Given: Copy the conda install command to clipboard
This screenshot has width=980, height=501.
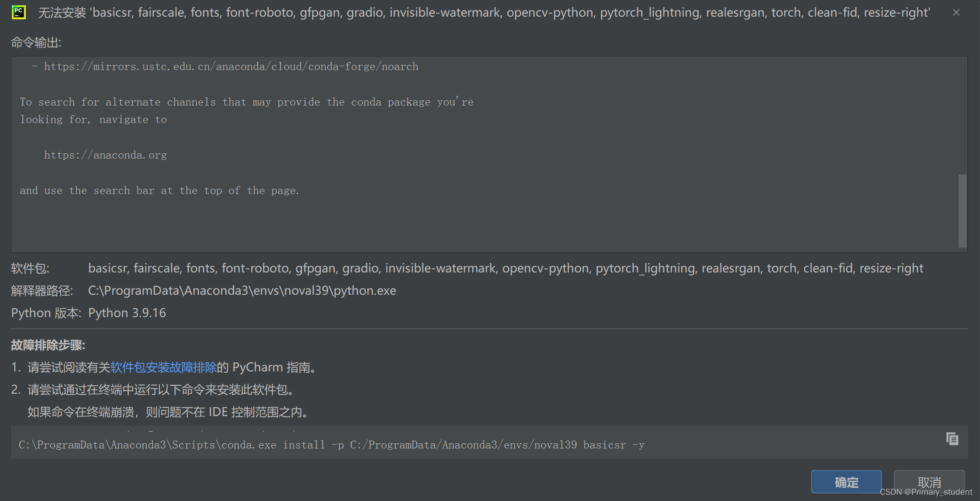Looking at the screenshot, I should pos(952,438).
